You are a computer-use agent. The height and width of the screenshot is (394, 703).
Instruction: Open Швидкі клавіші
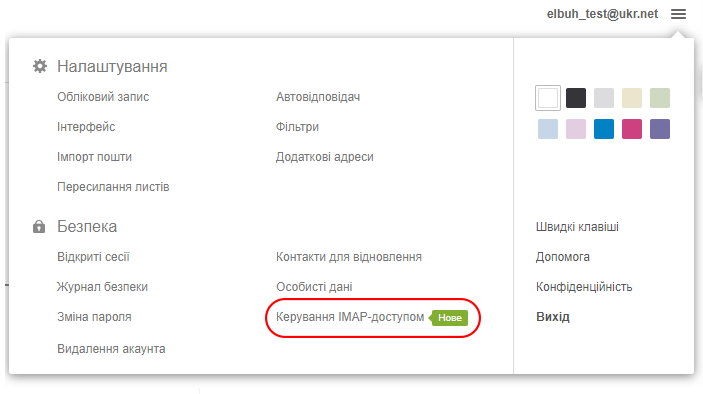[x=577, y=227]
